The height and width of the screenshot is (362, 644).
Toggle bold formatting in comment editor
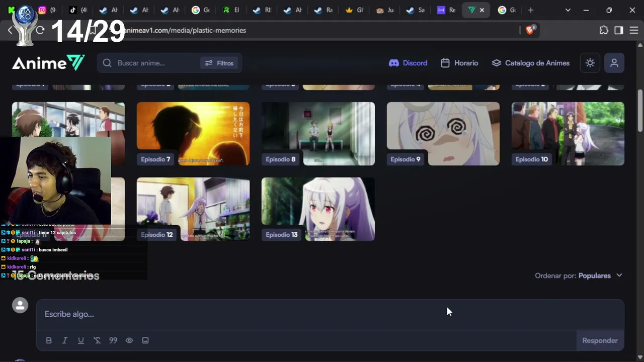(x=49, y=340)
